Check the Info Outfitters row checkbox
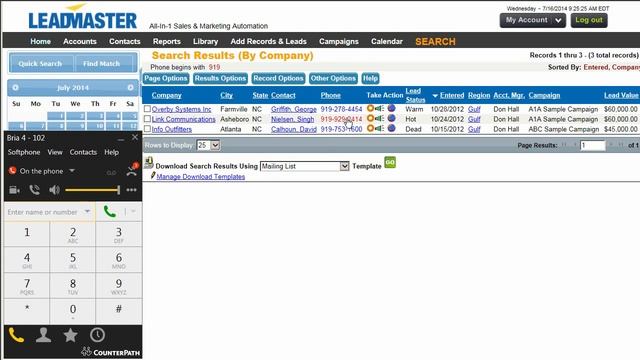Image resolution: width=640 pixels, height=360 pixels. coord(147,128)
